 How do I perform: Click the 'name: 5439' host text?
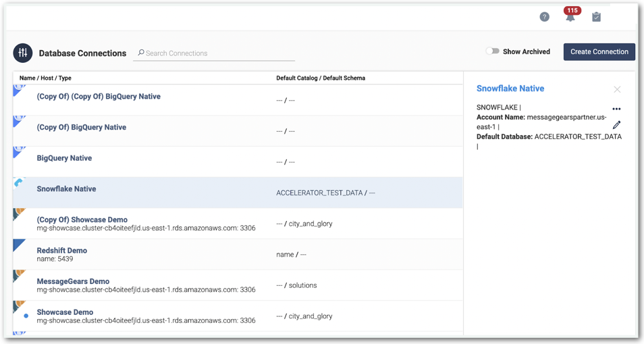click(x=55, y=259)
